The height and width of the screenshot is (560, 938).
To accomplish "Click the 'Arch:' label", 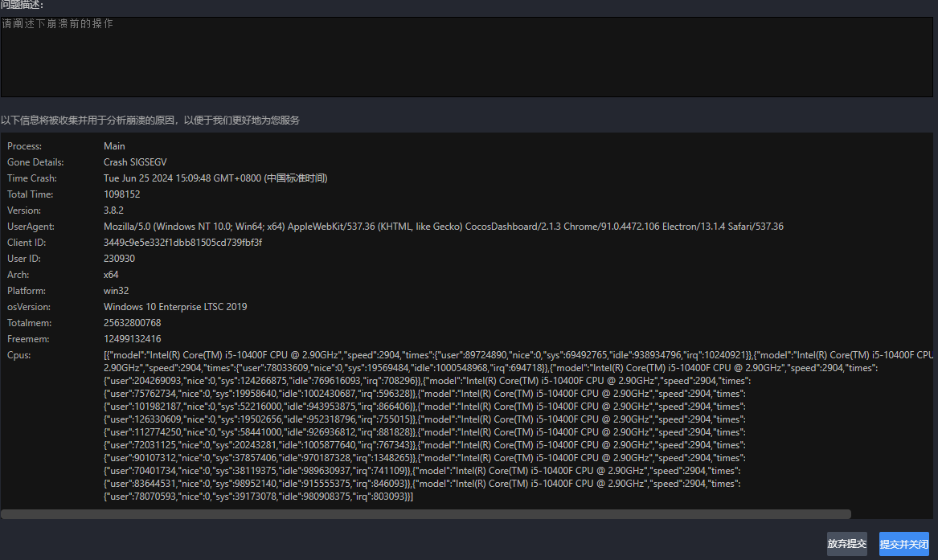I will pos(18,275).
